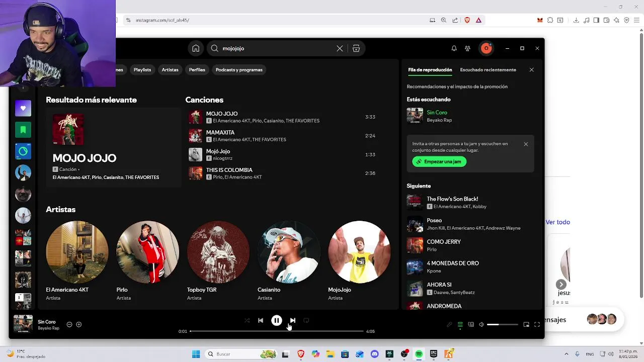Click Empezar una jam button
Screen dimensions: 644x362
pyautogui.click(x=439, y=161)
